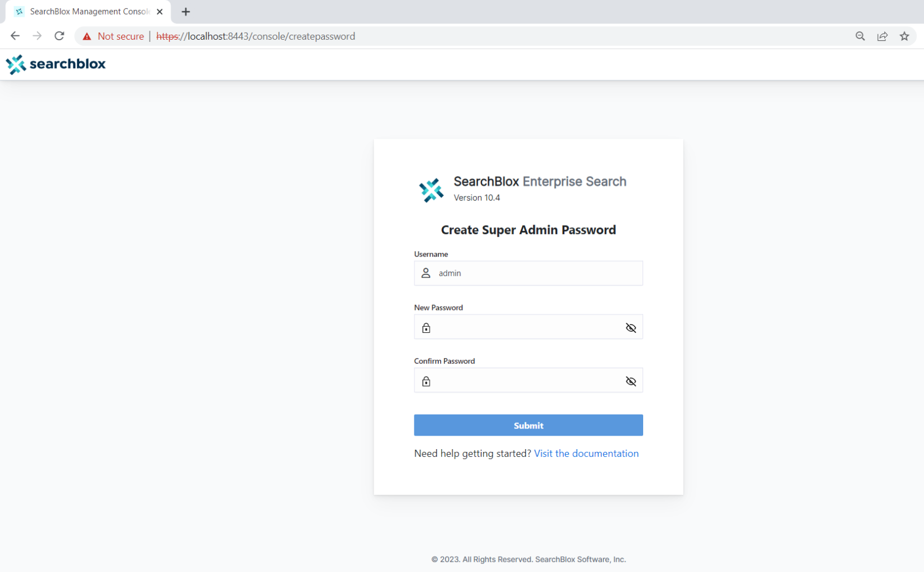The image size is (924, 572).
Task: Click the Confirm Password label
Action: coord(444,361)
